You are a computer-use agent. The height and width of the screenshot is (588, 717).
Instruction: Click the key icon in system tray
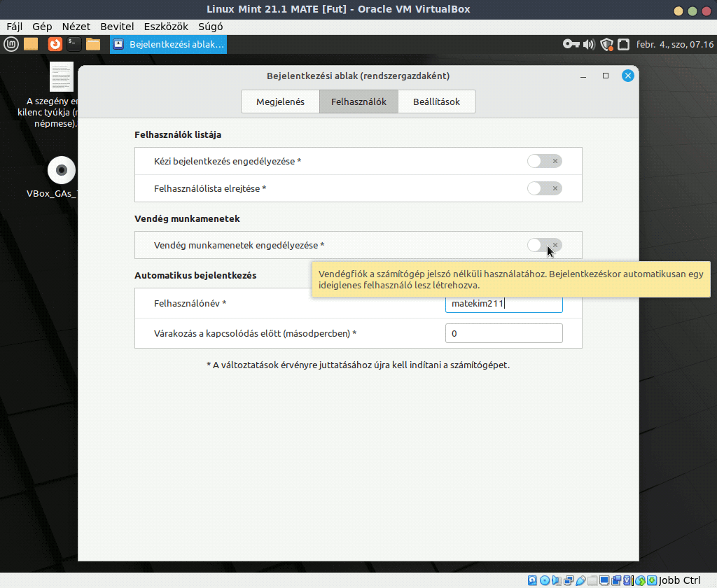(571, 44)
